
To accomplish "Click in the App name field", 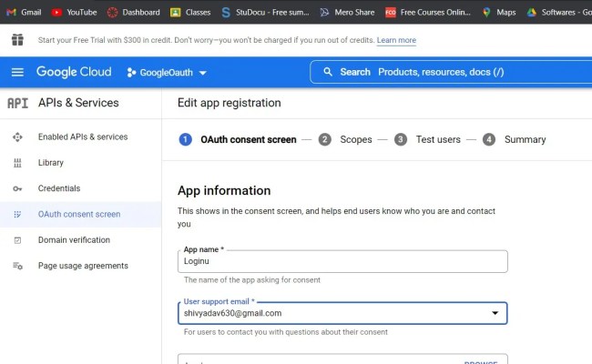I will click(342, 261).
